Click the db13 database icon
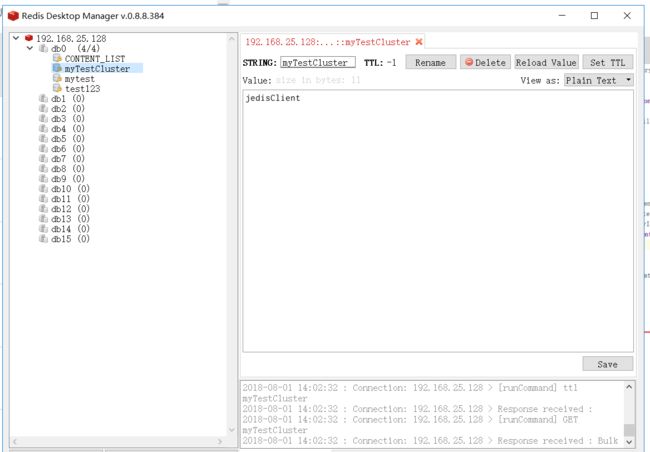 point(43,219)
